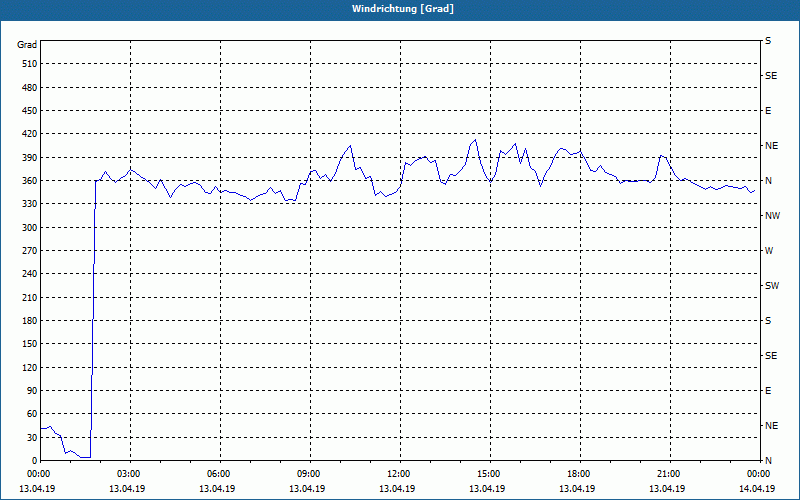The image size is (800, 500).
Task: Click the W compass label
Action: pos(769,251)
